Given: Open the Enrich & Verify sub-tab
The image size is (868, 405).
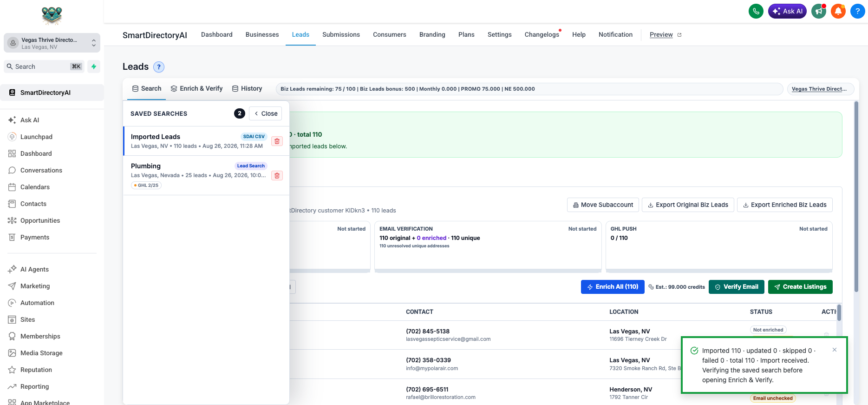Looking at the screenshot, I should (x=196, y=88).
